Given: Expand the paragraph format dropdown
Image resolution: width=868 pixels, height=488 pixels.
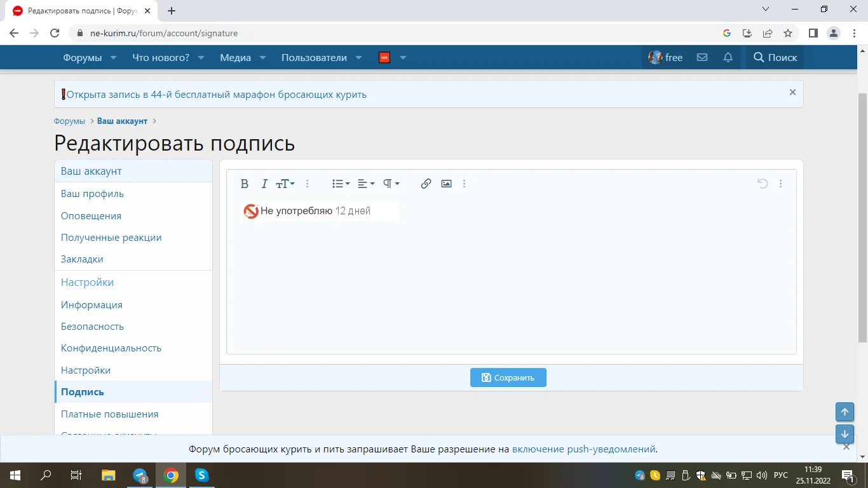Looking at the screenshot, I should (391, 184).
